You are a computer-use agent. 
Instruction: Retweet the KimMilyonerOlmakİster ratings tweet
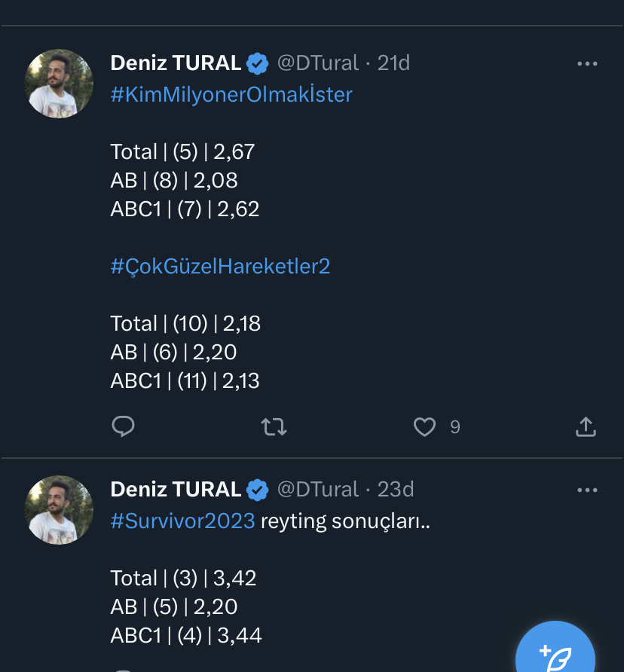coord(273,427)
